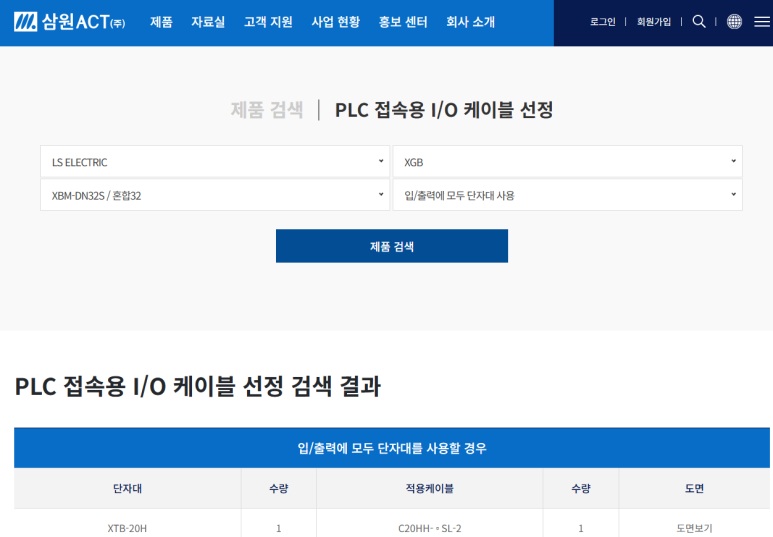Open the hamburger menu icon
The height and width of the screenshot is (537, 773).
(x=762, y=21)
